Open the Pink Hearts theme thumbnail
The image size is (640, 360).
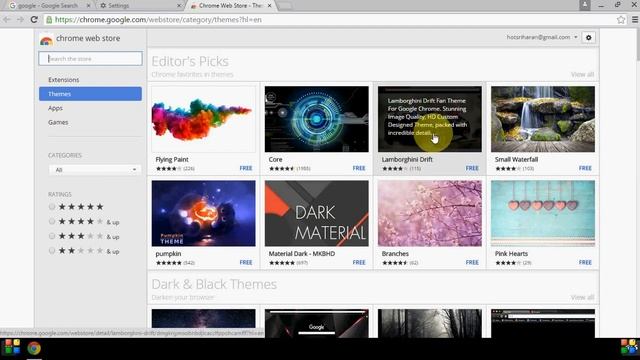[542, 213]
